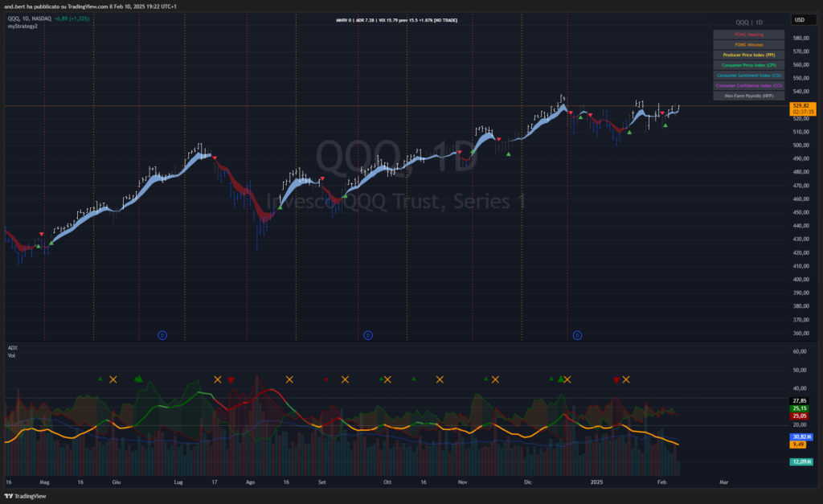
Task: Click the 30,82M volume value label
Action: click(800, 436)
